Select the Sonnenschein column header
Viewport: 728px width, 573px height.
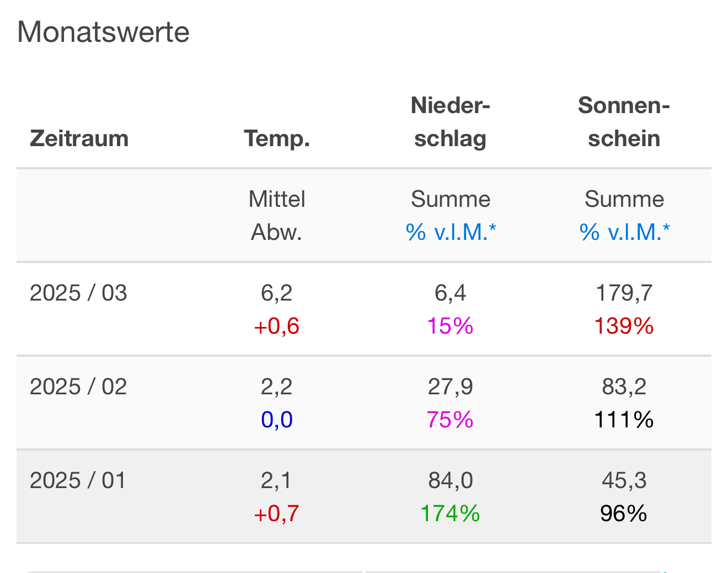tap(624, 122)
